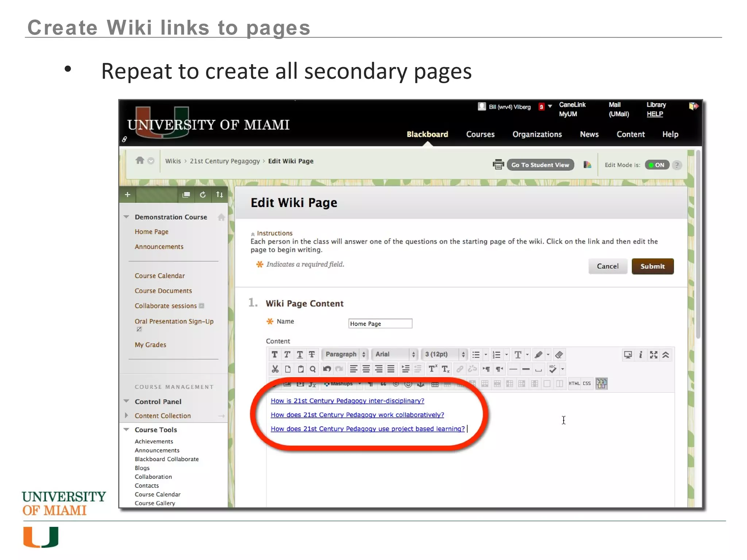Click Go To Student View button
This screenshot has width=747, height=560.
pyautogui.click(x=540, y=165)
